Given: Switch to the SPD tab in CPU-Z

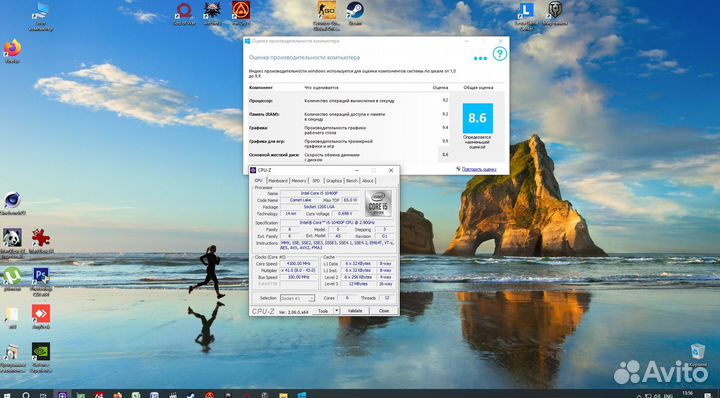Looking at the screenshot, I should point(316,180).
